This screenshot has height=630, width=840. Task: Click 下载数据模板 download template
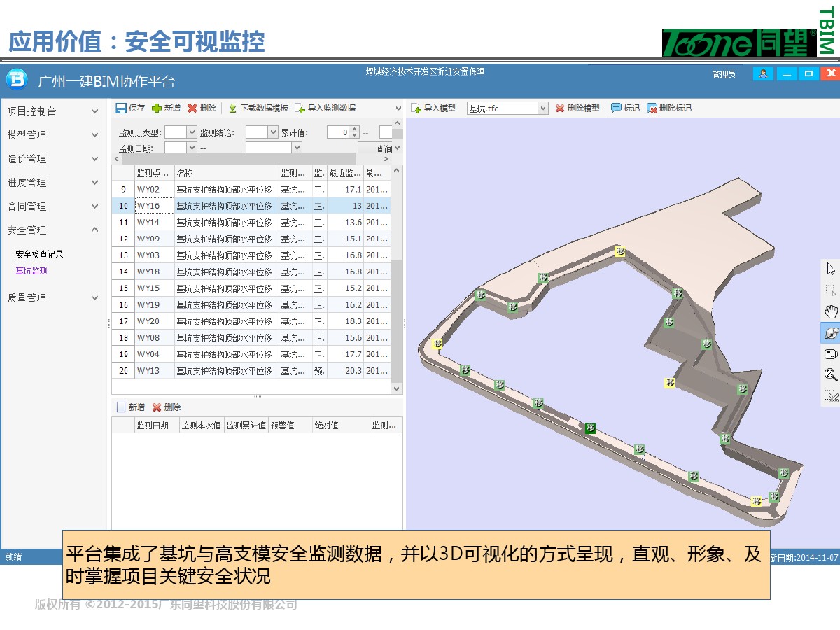pos(258,108)
